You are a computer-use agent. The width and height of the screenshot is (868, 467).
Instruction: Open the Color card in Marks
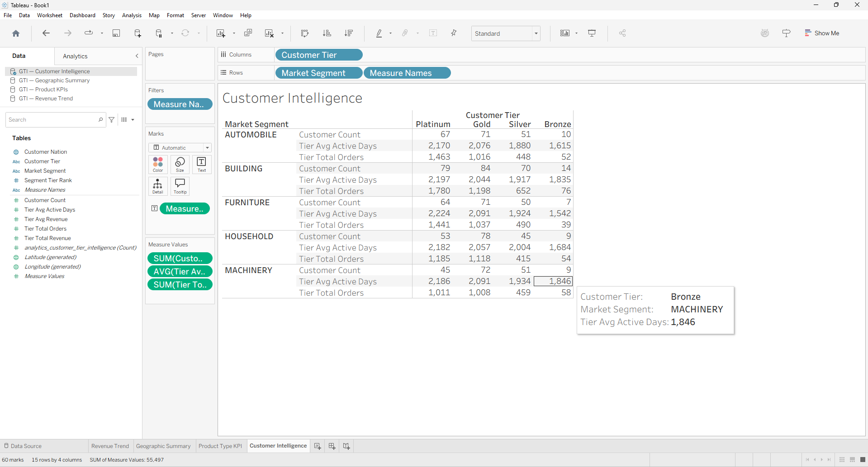pos(158,165)
